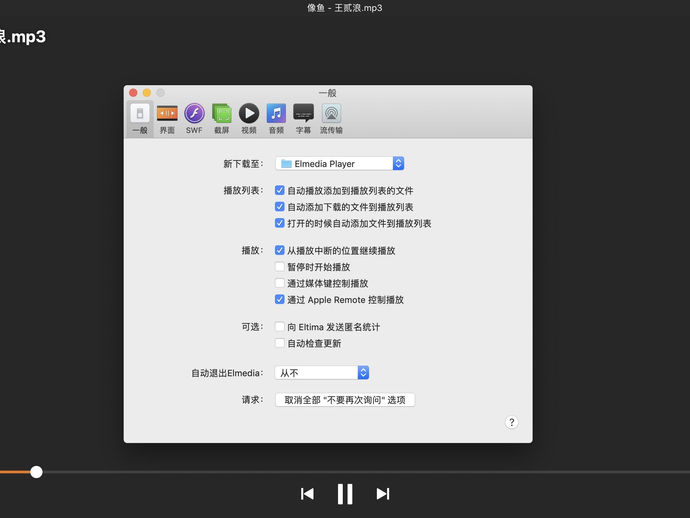
Task: Enable 向 Eltima 发送匿名统计 checkbox
Action: pos(279,327)
